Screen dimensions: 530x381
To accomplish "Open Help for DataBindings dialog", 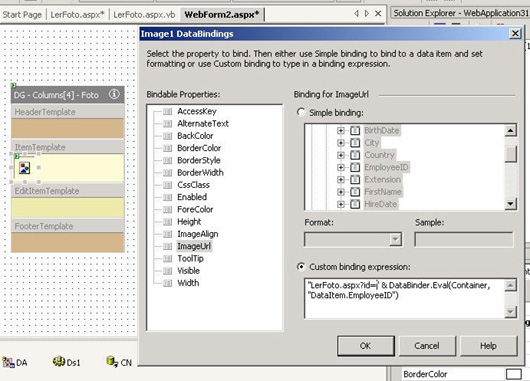I will point(488,346).
